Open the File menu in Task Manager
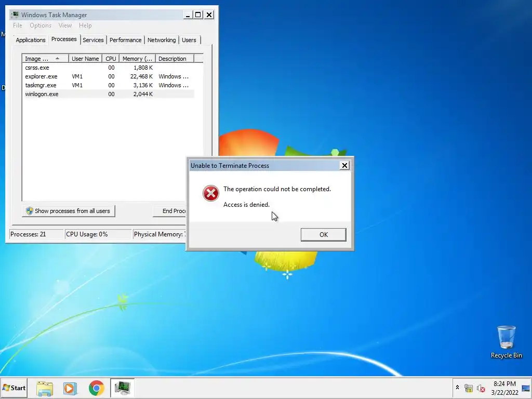532x399 pixels. tap(17, 25)
